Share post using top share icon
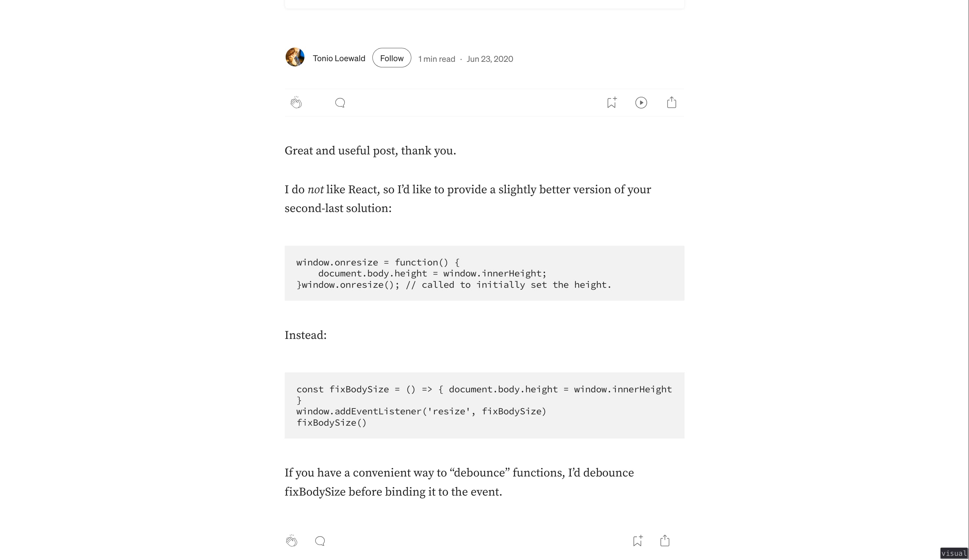This screenshot has width=969, height=560. pyautogui.click(x=671, y=102)
